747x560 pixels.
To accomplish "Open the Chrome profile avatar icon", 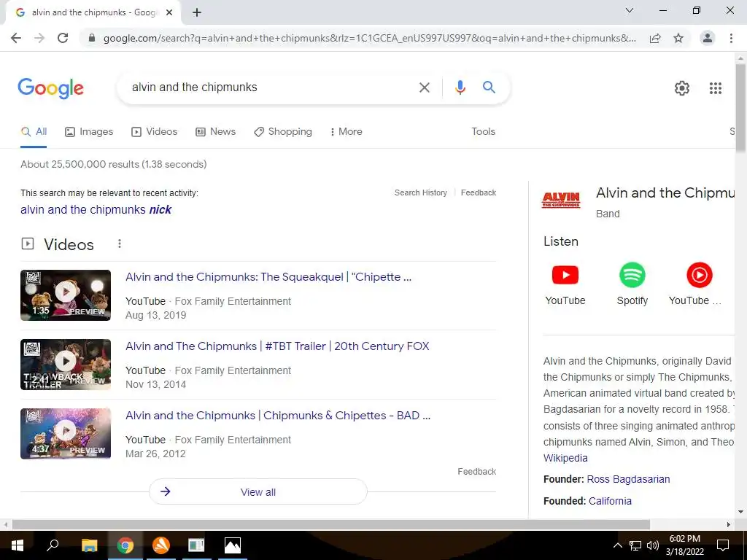I will click(708, 38).
